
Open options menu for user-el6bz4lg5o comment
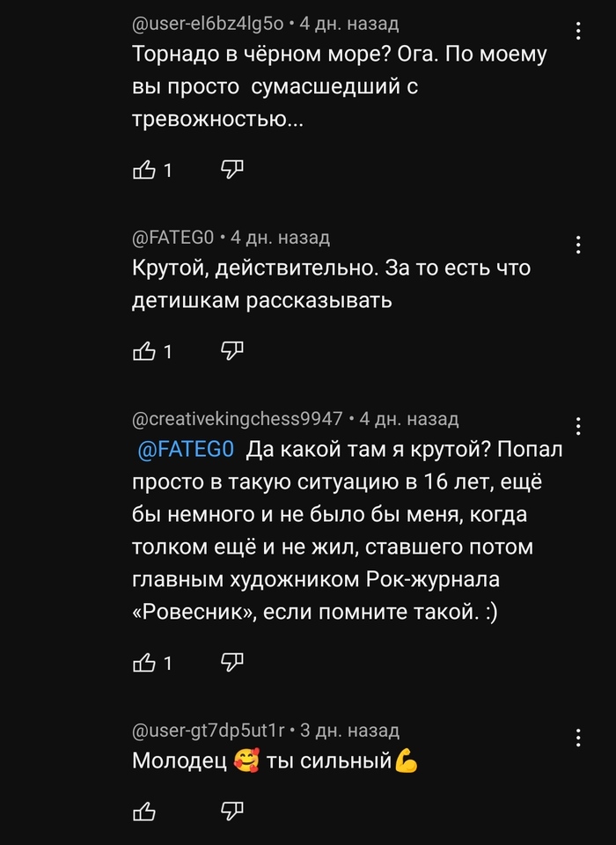[578, 32]
